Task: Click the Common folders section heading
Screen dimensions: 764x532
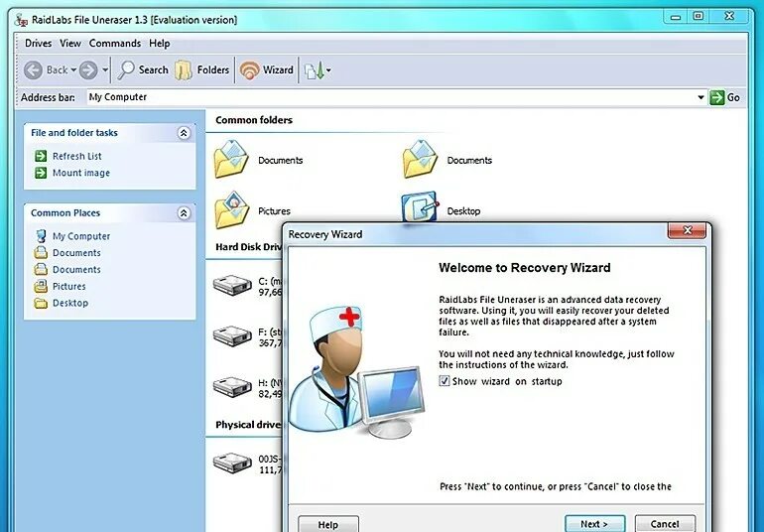Action: pos(254,120)
